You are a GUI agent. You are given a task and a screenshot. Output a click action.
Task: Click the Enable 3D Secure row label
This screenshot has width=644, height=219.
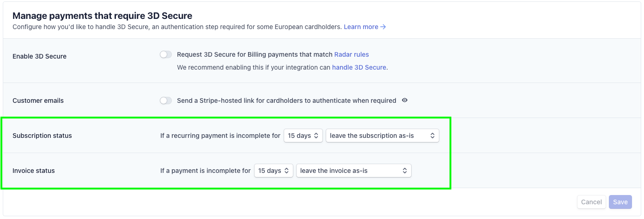click(39, 56)
